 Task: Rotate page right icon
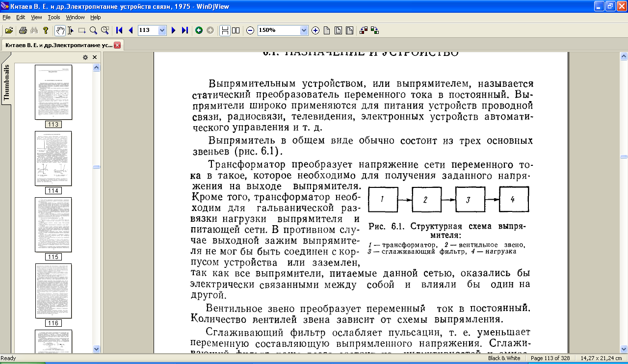[x=375, y=30]
